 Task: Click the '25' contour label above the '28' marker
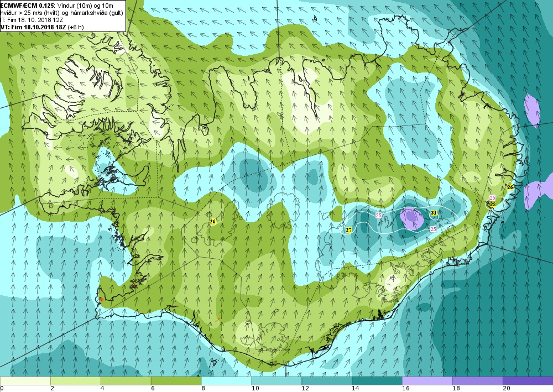click(x=493, y=198)
